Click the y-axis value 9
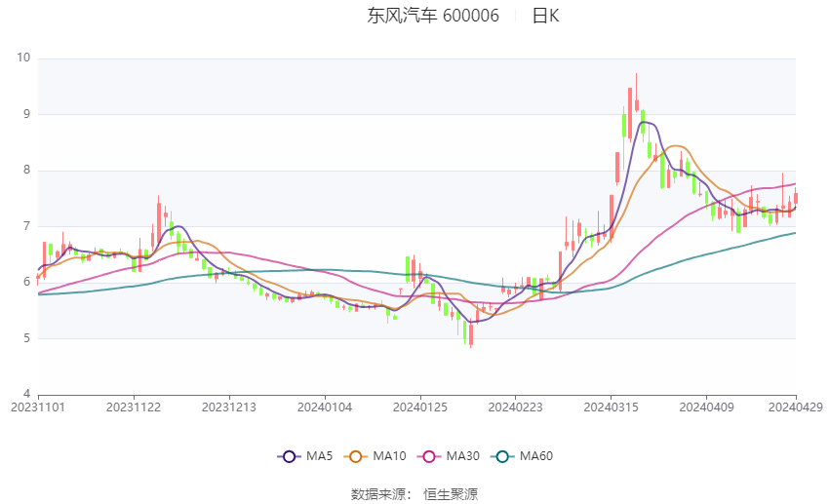This screenshot has width=829, height=504. tap(27, 114)
